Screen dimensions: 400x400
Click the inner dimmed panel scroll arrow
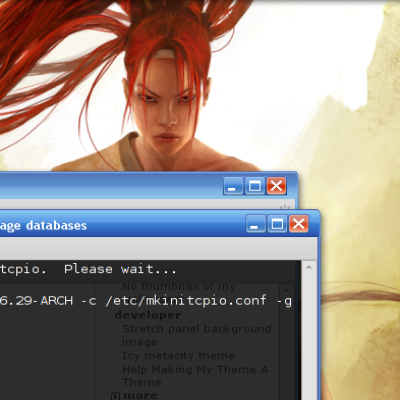tap(287, 290)
